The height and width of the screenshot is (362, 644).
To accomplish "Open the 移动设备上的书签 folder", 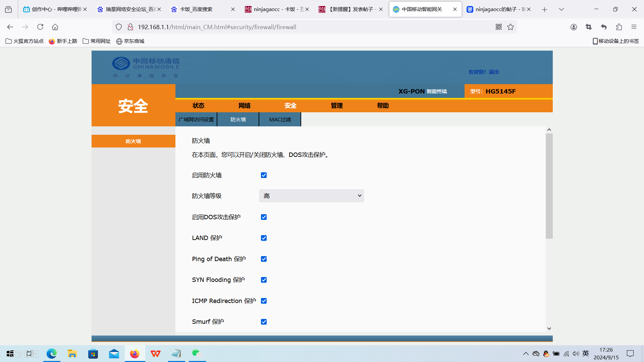I will click(616, 41).
